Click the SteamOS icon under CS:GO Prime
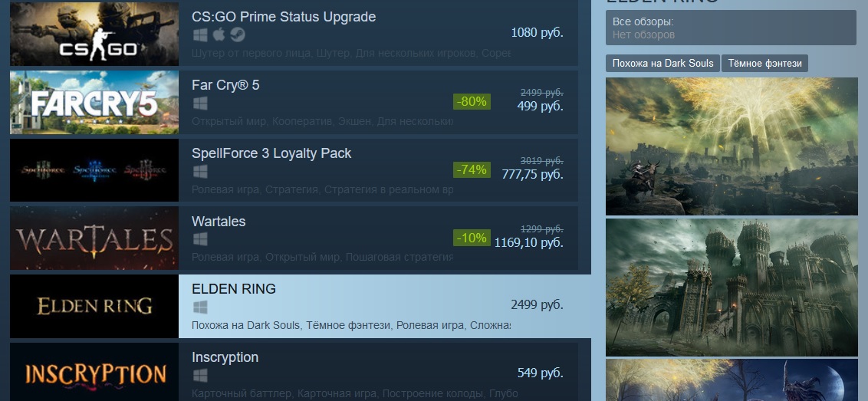 tap(238, 35)
